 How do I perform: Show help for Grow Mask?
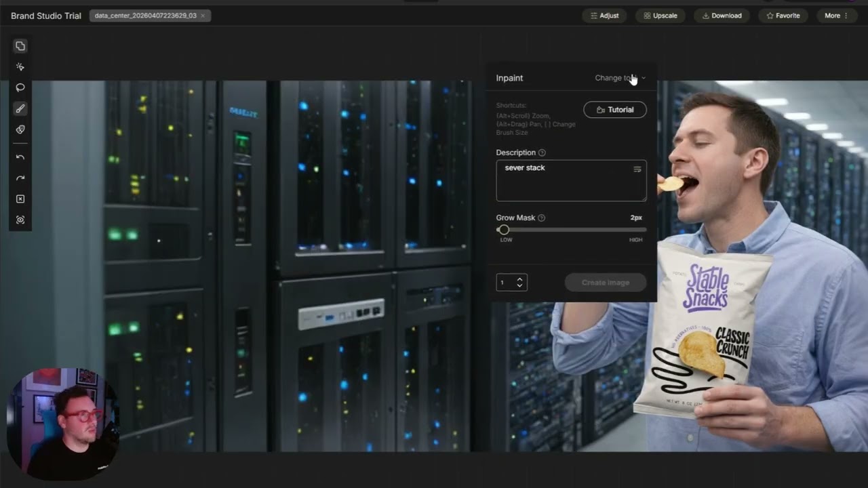(541, 218)
